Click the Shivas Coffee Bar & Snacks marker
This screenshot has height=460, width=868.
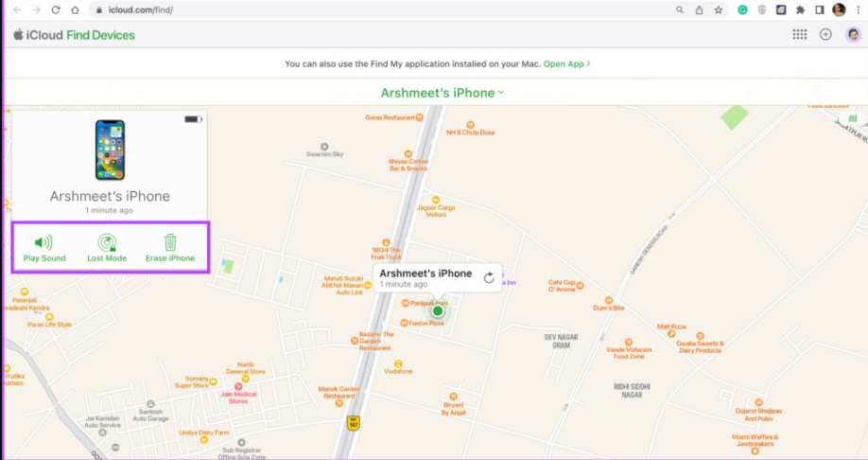click(x=408, y=154)
